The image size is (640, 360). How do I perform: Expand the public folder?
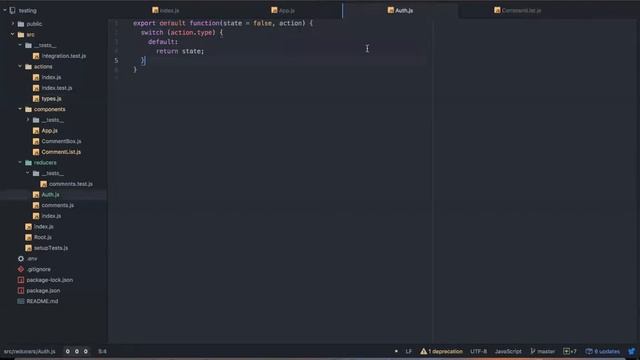[13, 24]
